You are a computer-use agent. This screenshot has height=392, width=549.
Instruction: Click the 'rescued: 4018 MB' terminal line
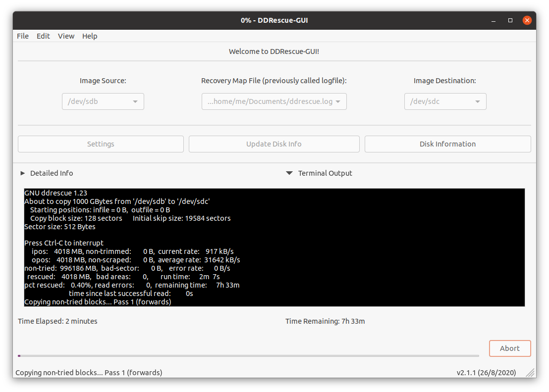coord(123,277)
